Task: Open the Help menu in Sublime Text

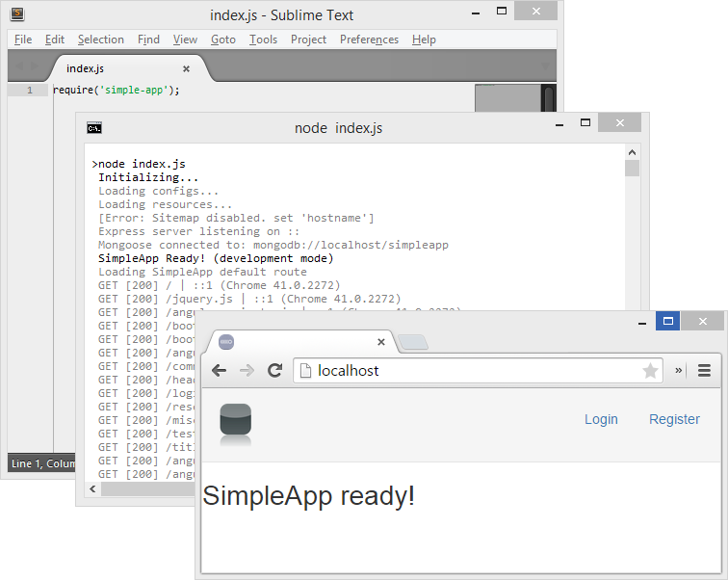Action: pos(424,40)
